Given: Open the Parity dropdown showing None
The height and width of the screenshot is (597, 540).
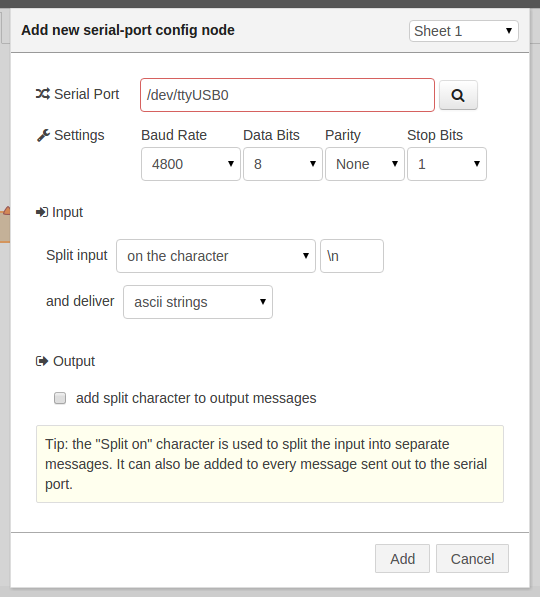Looking at the screenshot, I should coord(365,164).
